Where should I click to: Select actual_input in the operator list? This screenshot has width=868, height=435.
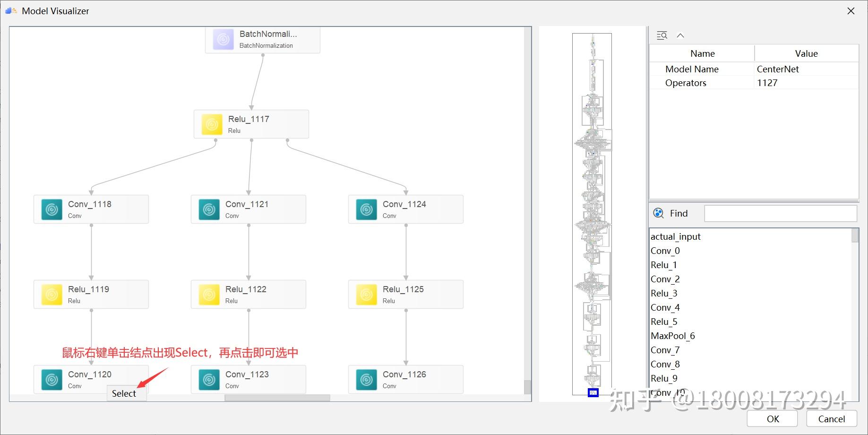tap(676, 236)
